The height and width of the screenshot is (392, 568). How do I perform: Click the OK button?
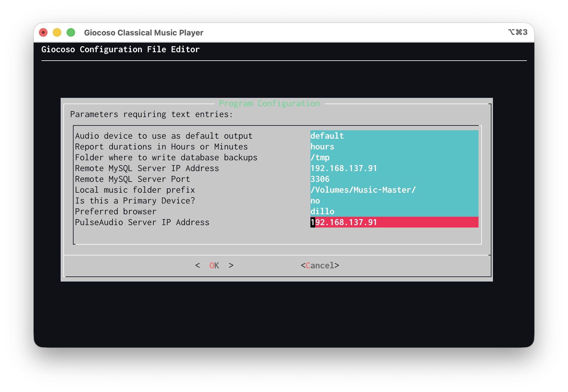coord(214,265)
